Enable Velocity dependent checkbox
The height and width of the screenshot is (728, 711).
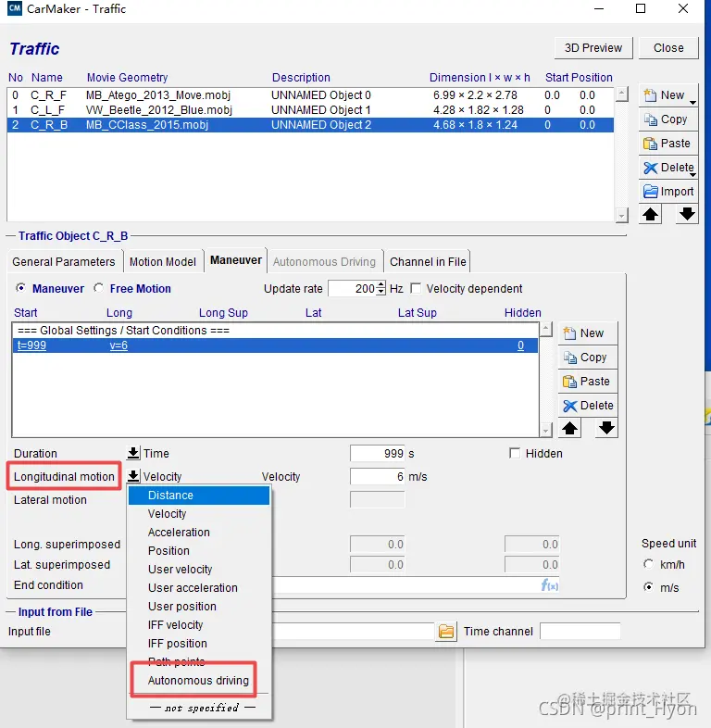pos(416,289)
